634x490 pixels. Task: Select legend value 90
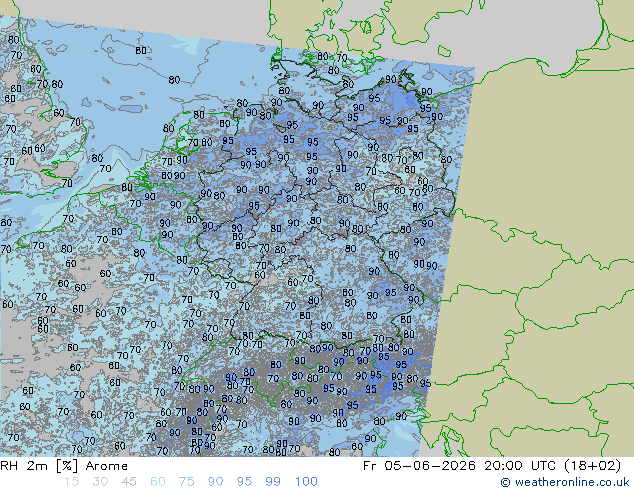pos(215,482)
